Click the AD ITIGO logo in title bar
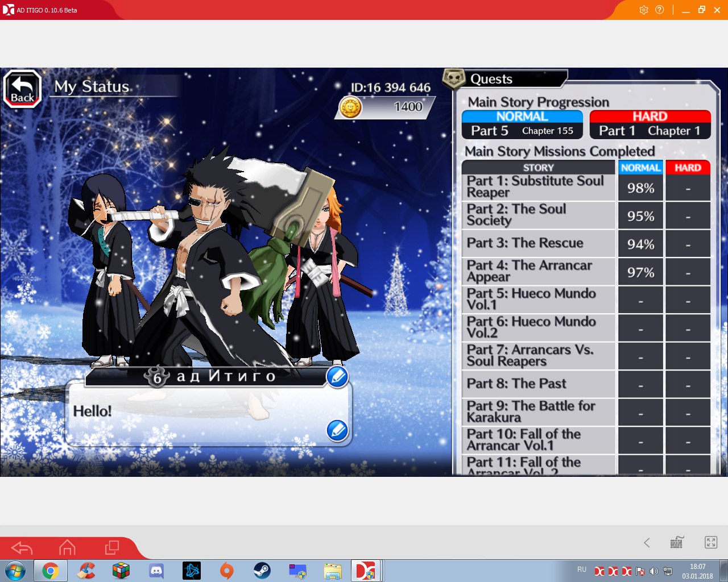 coord(8,10)
